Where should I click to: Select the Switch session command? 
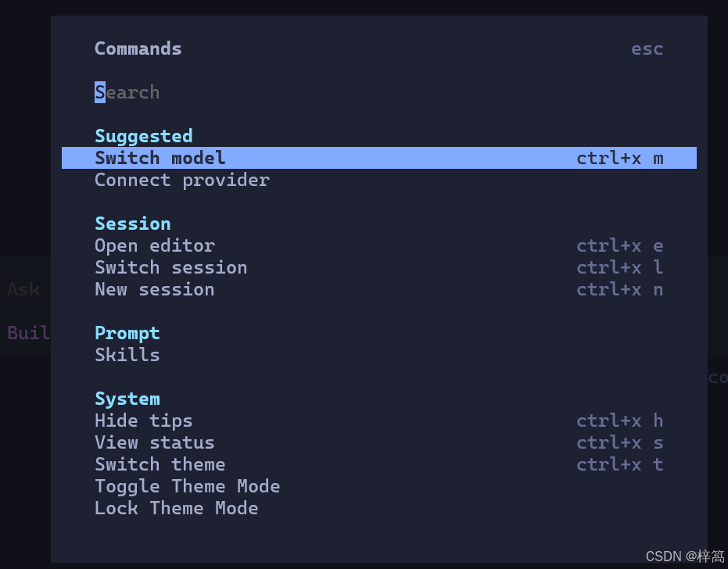pyautogui.click(x=378, y=268)
